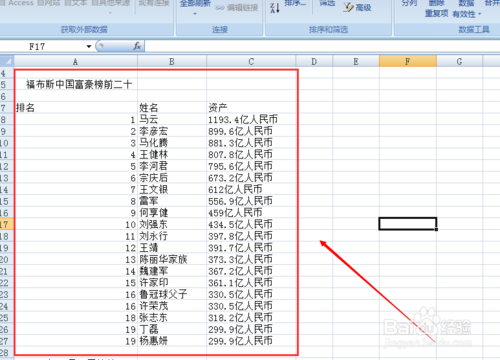Click the cell containing 许荣茂
Viewport: 500px width, 360px height.
click(172, 306)
